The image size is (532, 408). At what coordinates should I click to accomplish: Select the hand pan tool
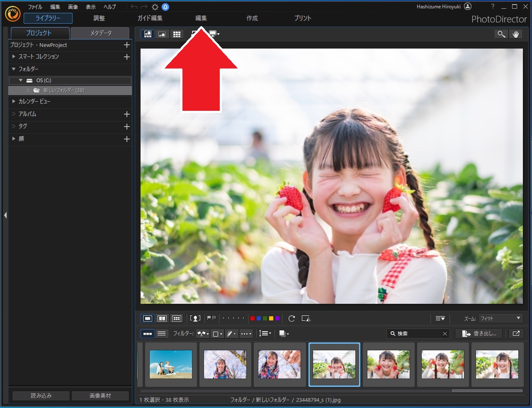tap(516, 34)
